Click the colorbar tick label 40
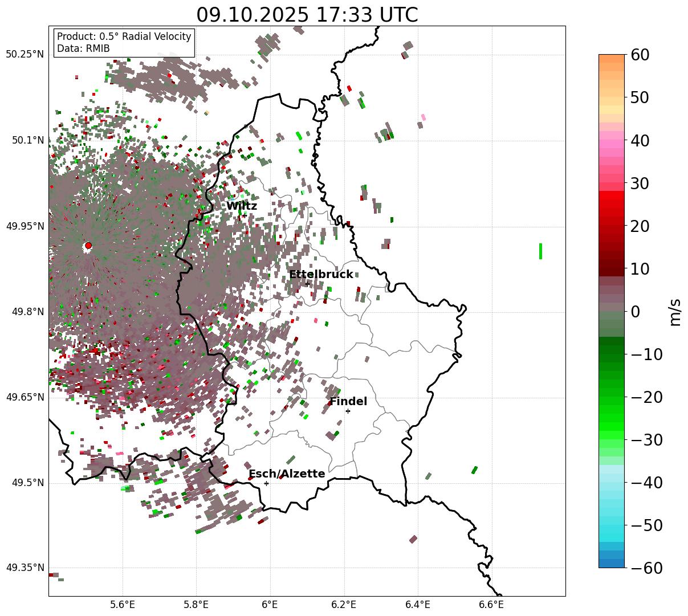Viewport: 688px width, 616px height. (639, 140)
